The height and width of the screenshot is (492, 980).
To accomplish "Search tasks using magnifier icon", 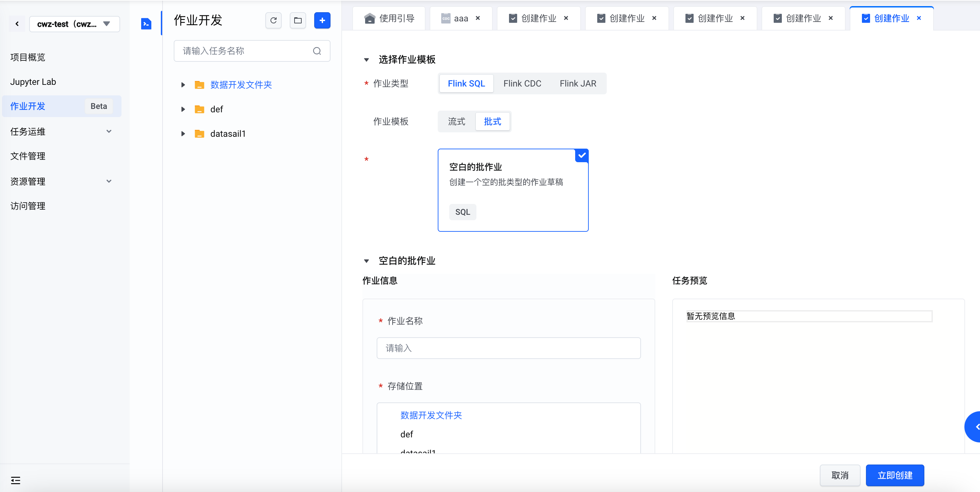I will (x=317, y=51).
